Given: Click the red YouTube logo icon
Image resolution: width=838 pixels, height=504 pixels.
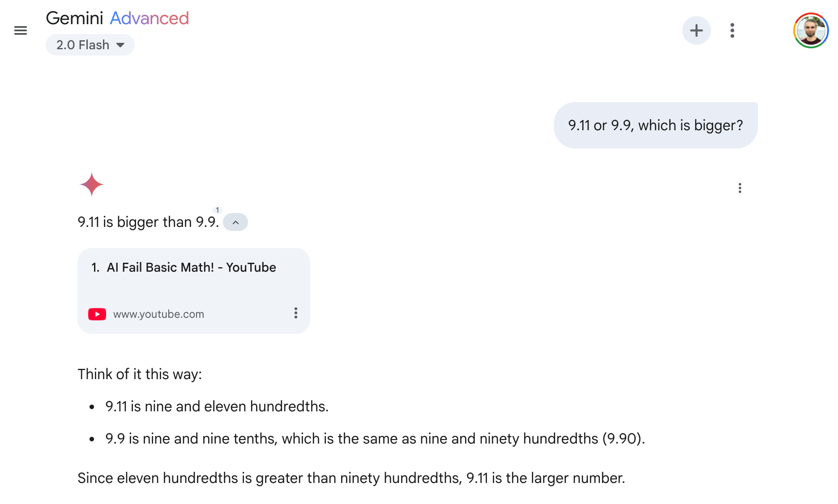Looking at the screenshot, I should point(97,314).
